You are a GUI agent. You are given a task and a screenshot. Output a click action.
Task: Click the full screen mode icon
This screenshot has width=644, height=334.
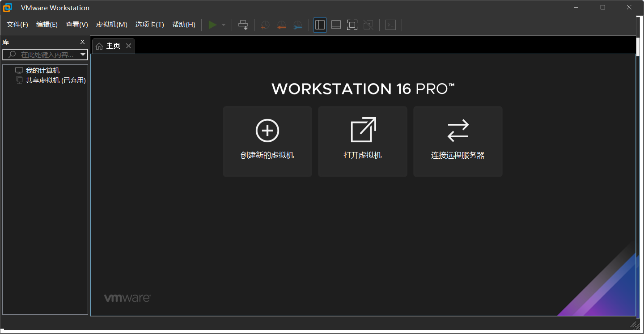[352, 25]
